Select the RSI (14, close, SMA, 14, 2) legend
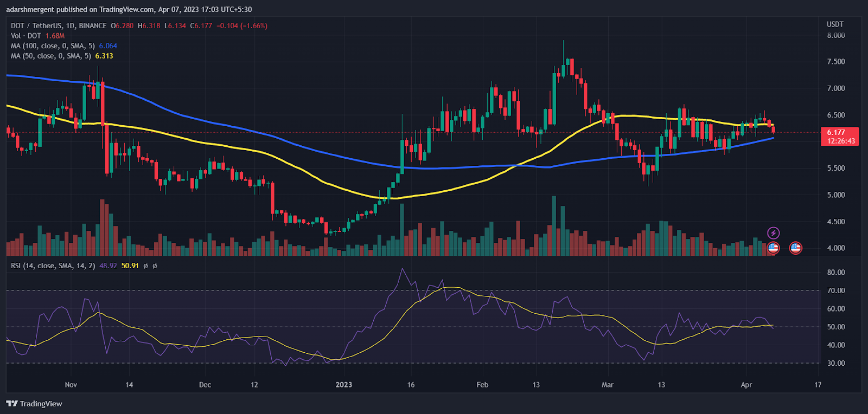 (53, 266)
